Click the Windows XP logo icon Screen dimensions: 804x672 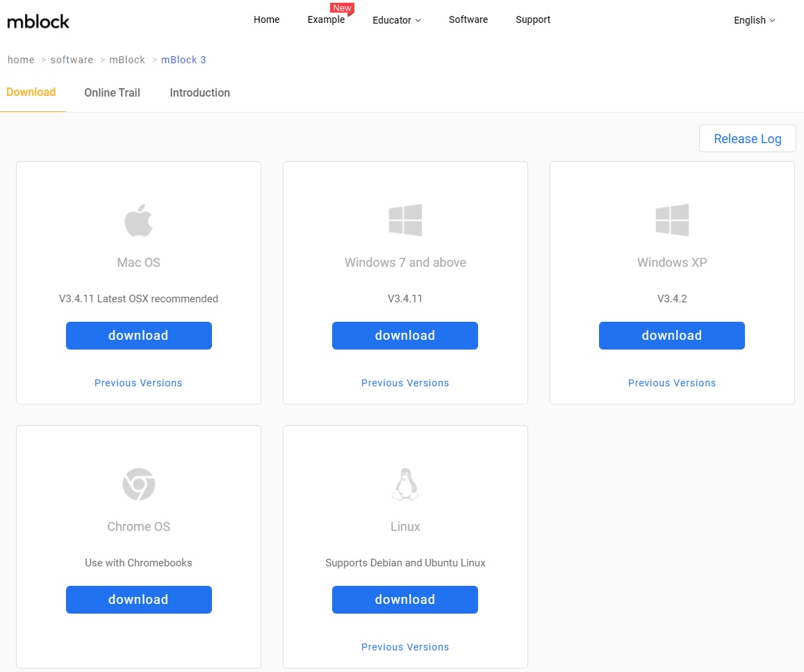[672, 220]
